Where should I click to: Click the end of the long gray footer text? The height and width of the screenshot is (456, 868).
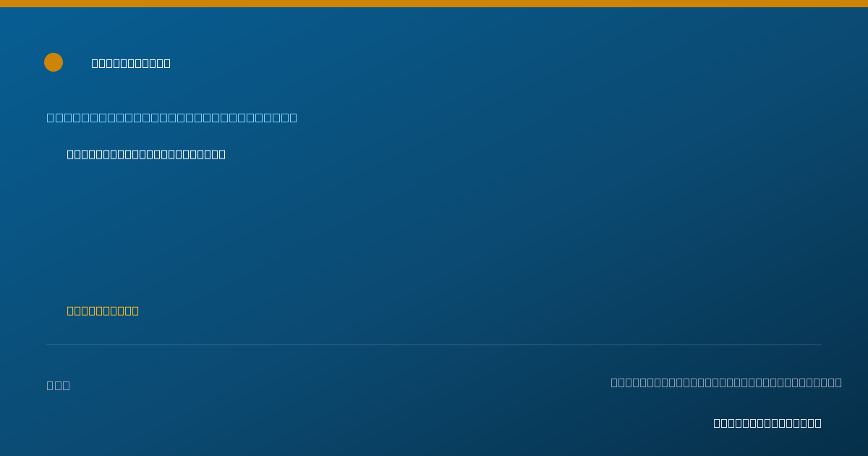(838, 382)
